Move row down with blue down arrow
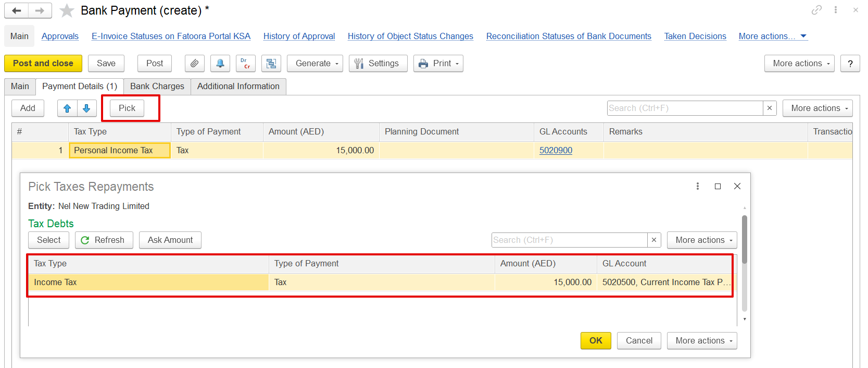868x368 pixels. (86, 108)
